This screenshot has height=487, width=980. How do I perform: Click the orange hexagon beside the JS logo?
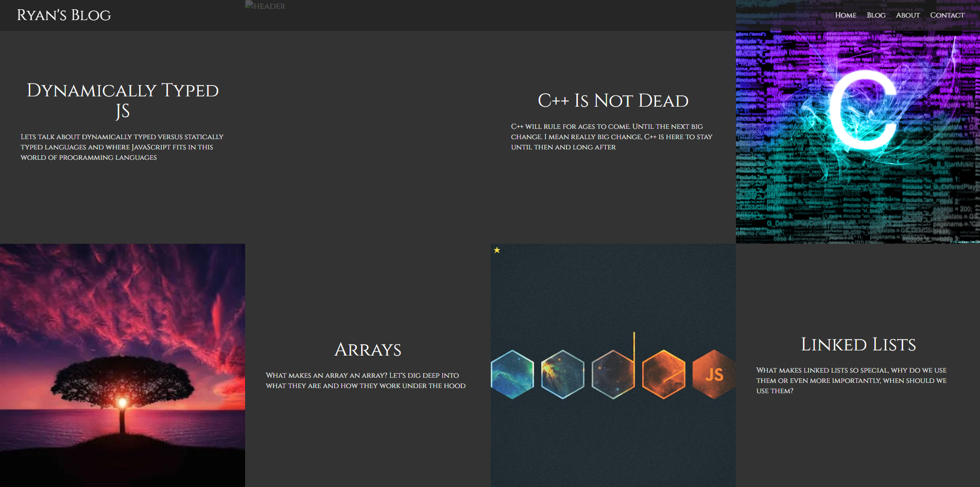(663, 375)
